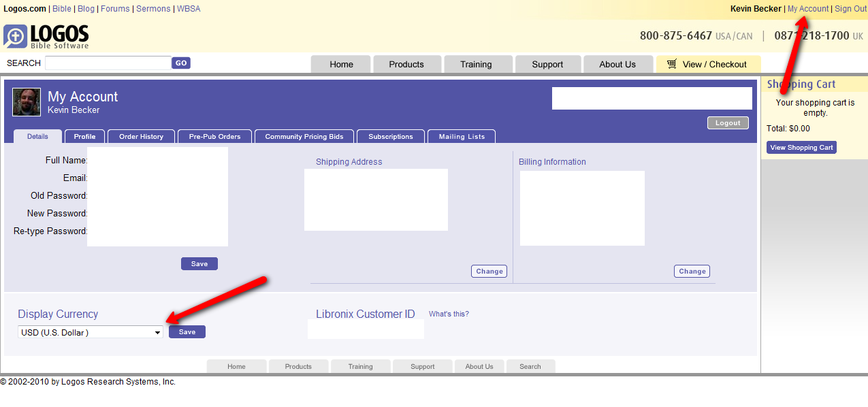The image size is (868, 407).
Task: Click View Shopping Cart button
Action: [x=801, y=147]
